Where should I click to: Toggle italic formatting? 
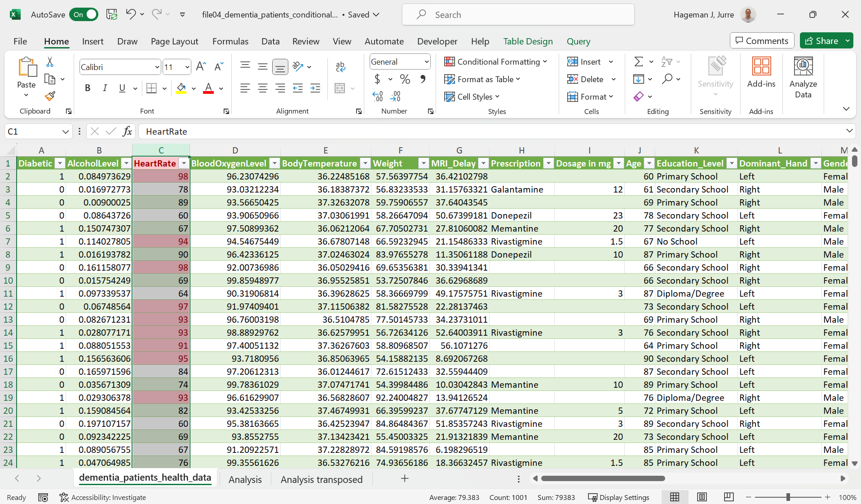coord(105,88)
